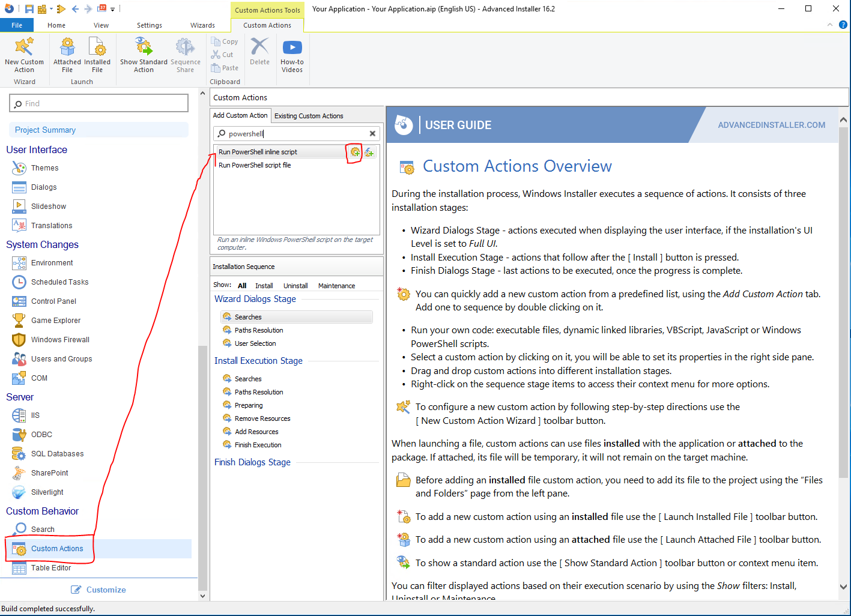Go back with the blue left arrow
851x616 pixels.
[75, 9]
